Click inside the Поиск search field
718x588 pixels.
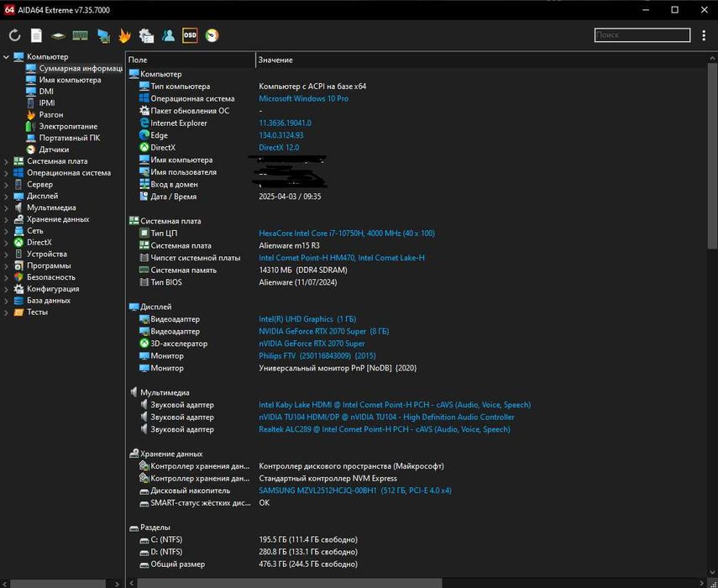642,35
